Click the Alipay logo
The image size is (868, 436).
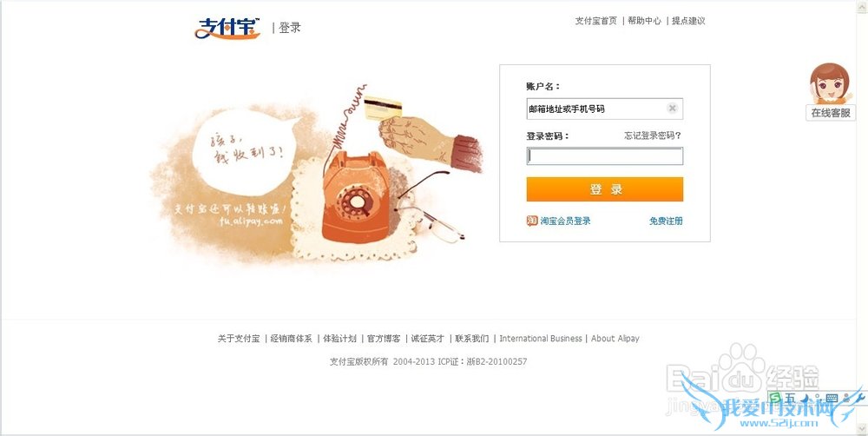[x=227, y=29]
